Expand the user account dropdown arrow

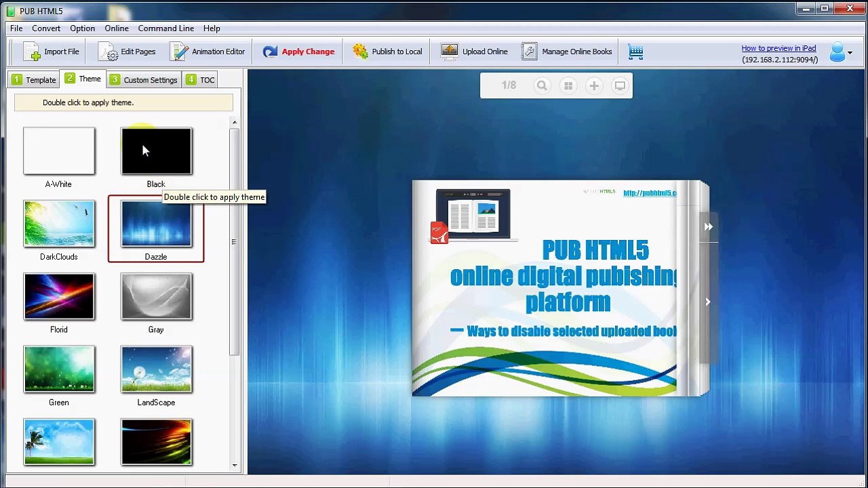[x=850, y=53]
